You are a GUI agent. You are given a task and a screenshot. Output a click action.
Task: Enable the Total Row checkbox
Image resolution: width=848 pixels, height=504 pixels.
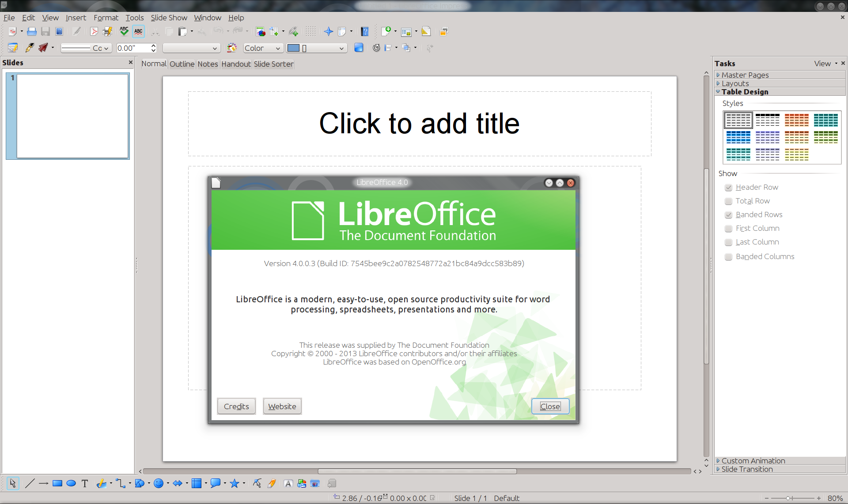point(729,201)
